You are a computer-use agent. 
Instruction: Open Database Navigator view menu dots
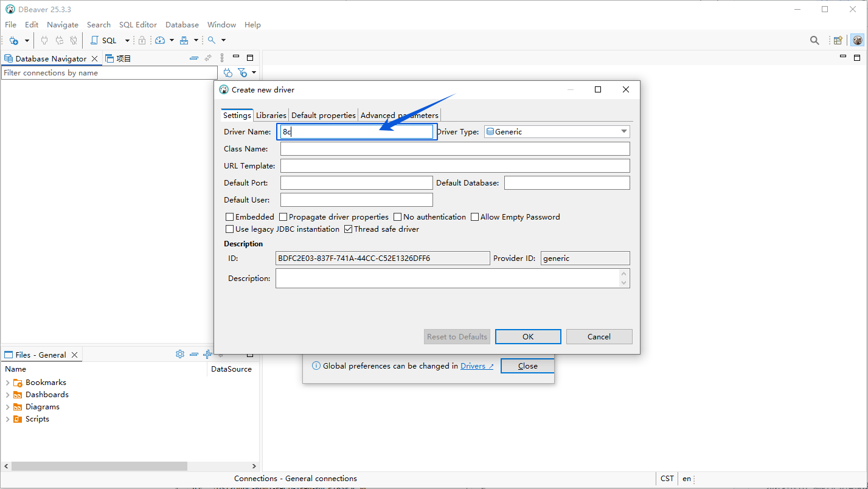click(x=222, y=58)
